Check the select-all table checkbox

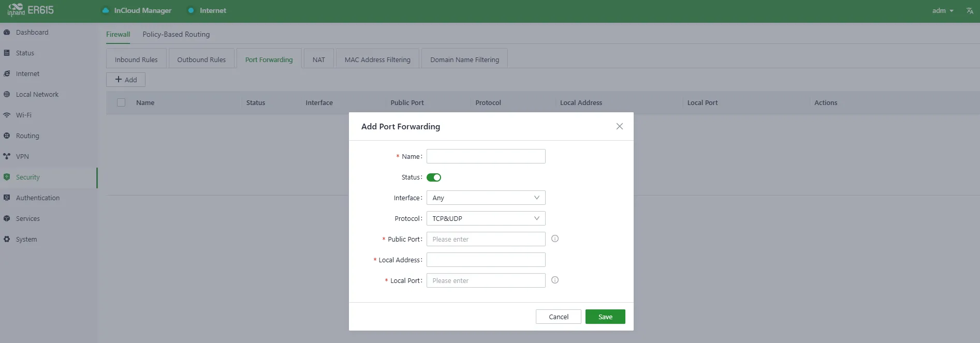tap(121, 102)
